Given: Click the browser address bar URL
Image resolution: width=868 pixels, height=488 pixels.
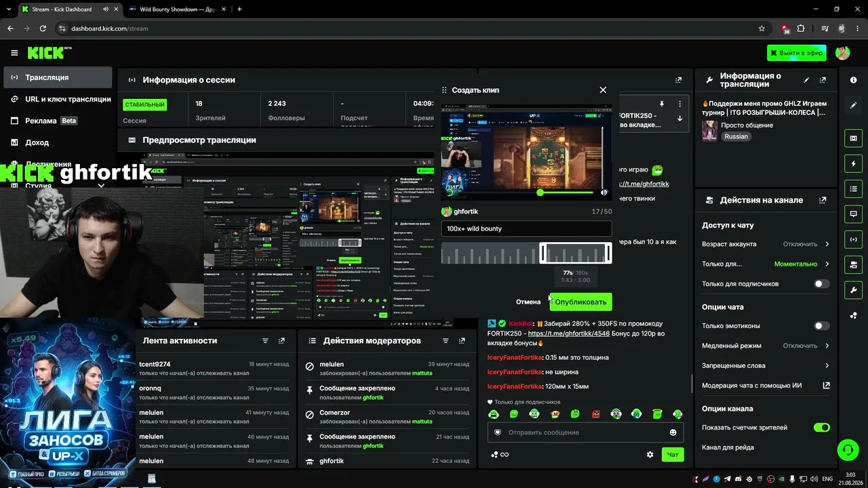Looking at the screenshot, I should [109, 28].
